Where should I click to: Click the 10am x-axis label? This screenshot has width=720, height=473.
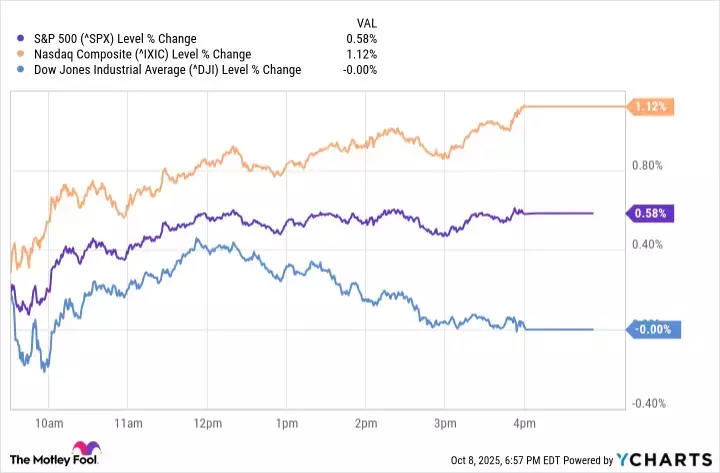point(49,423)
